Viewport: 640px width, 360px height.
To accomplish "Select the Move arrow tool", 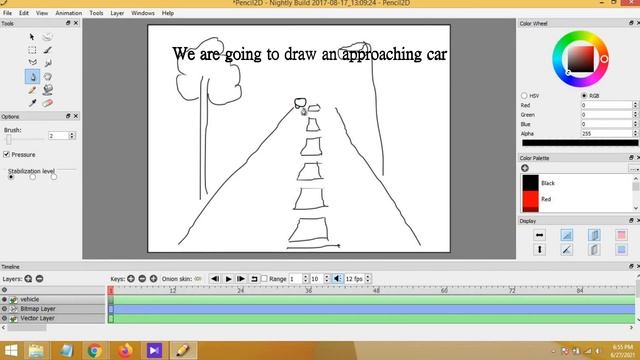I will 32,37.
